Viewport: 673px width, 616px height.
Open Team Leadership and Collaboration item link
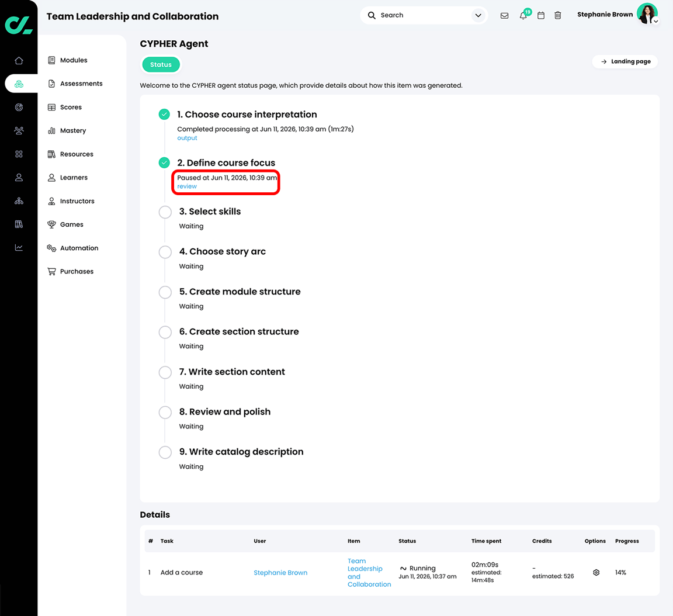tap(369, 573)
